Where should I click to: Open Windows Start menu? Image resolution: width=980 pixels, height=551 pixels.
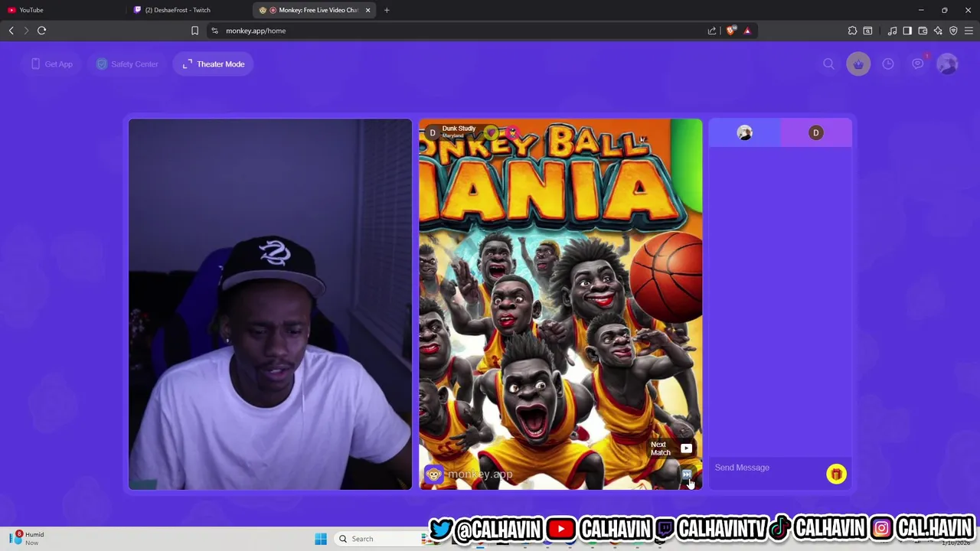point(321,539)
